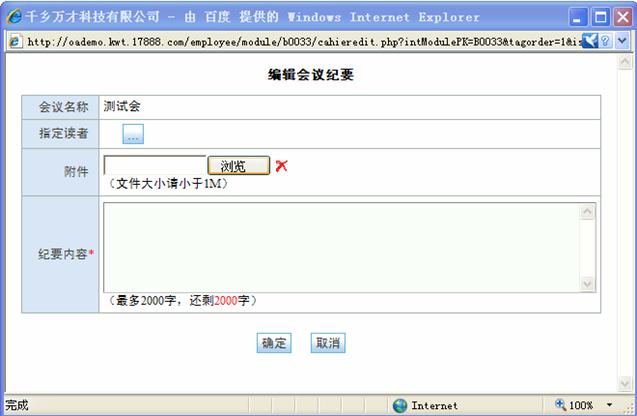Click the shield icon in address bar

coord(605,41)
